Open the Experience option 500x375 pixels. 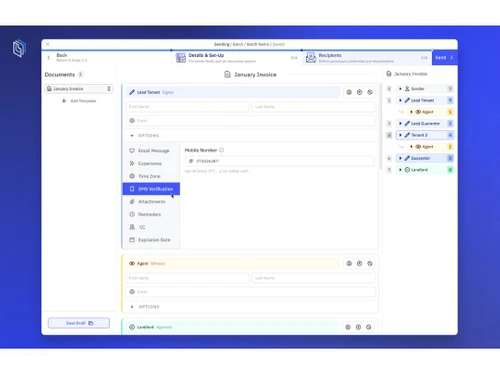pos(151,163)
